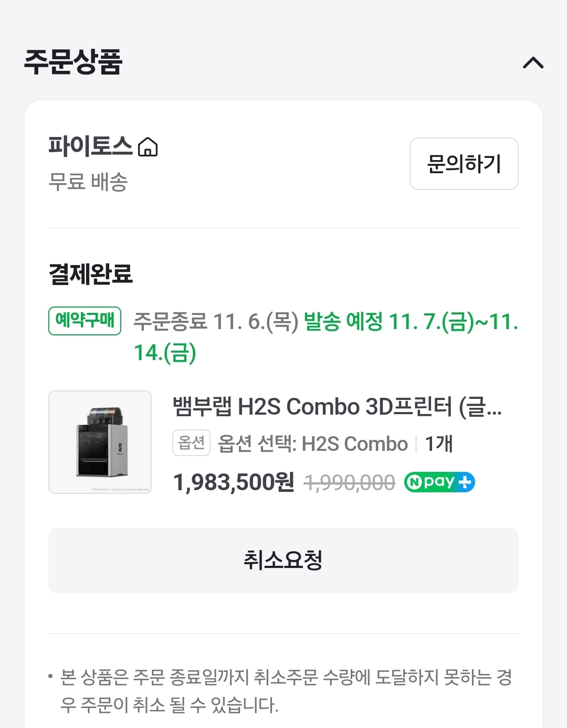Click the crossed-out 1,990,000 original price

click(x=349, y=482)
